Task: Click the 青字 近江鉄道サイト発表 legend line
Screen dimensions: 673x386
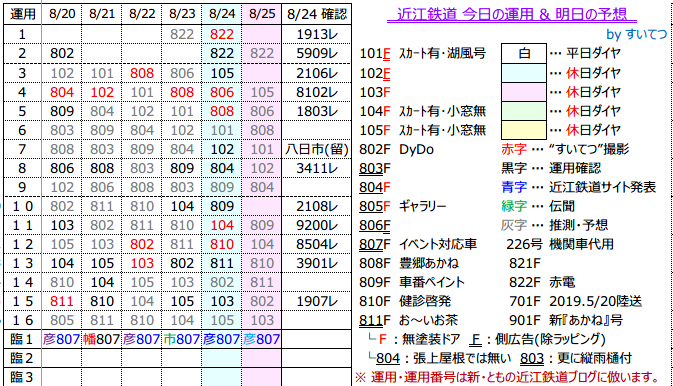Action: tap(579, 187)
